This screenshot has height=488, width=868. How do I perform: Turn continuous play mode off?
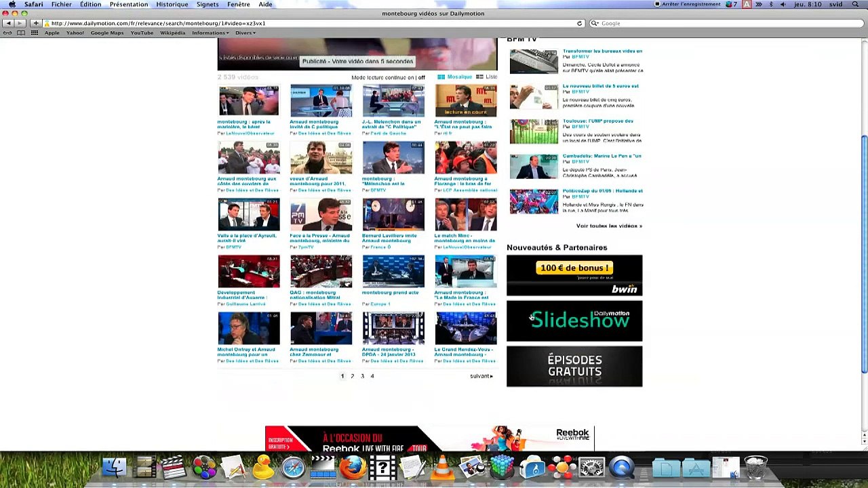[421, 77]
